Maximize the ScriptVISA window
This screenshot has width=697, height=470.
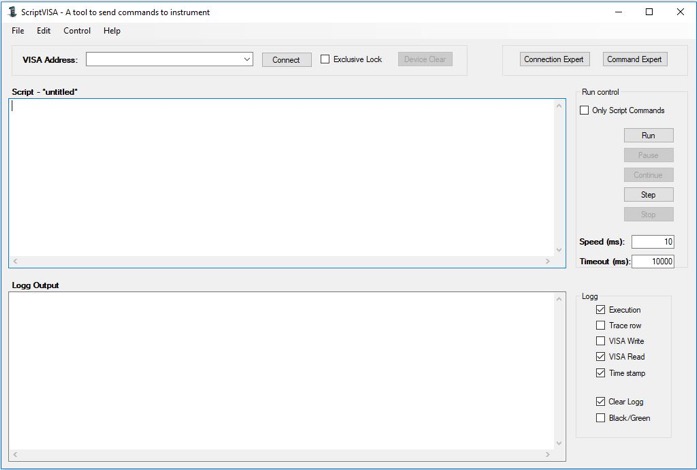click(x=649, y=12)
